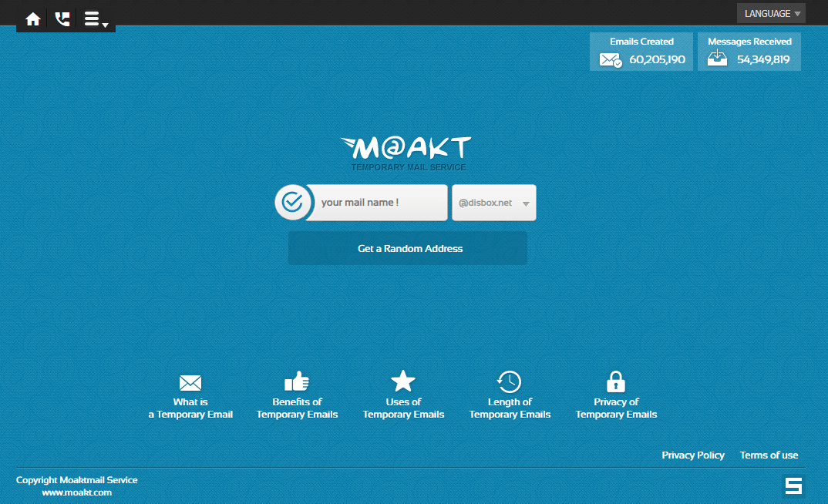Image resolution: width=828 pixels, height=504 pixels.
Task: Click the Home icon in the top navigation
Action: click(x=32, y=18)
